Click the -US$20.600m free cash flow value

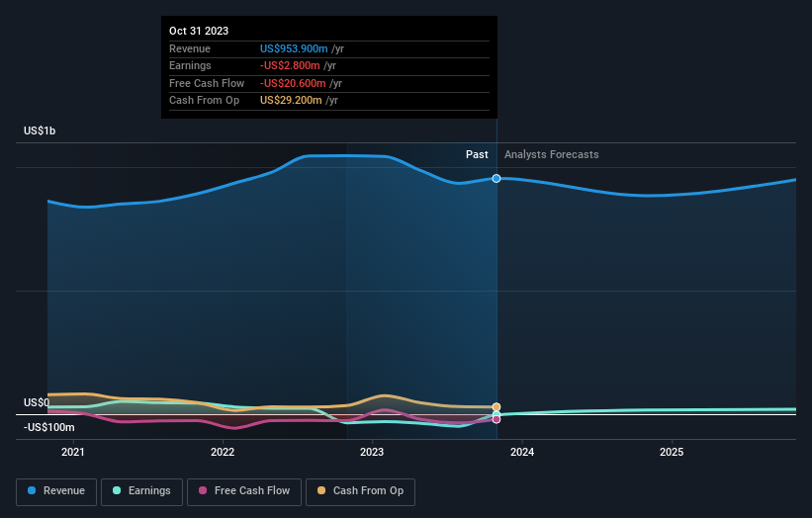pos(293,83)
